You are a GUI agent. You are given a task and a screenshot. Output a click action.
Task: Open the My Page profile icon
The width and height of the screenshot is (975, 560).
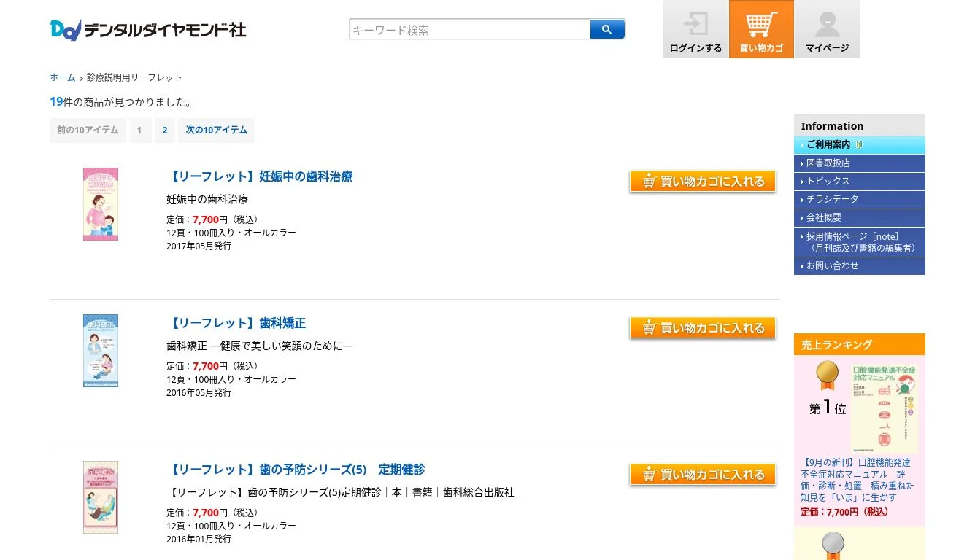pos(827,29)
